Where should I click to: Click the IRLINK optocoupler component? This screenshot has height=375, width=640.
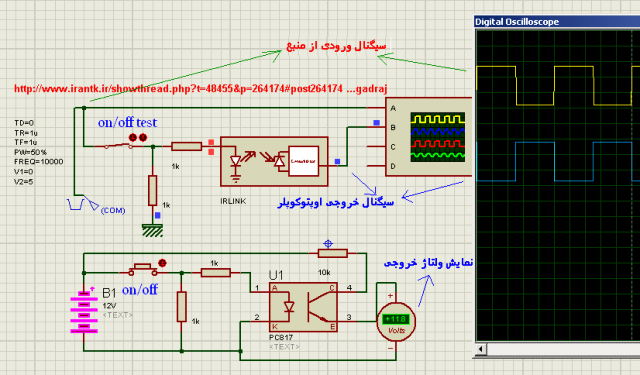click(x=274, y=161)
